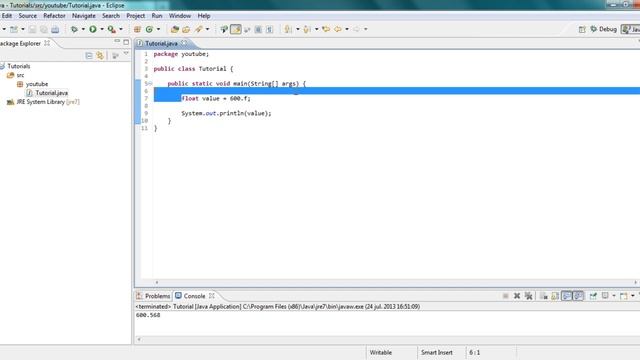640x360 pixels.
Task: Click the editor horizontal scrollbar
Action: pyautogui.click(x=396, y=282)
